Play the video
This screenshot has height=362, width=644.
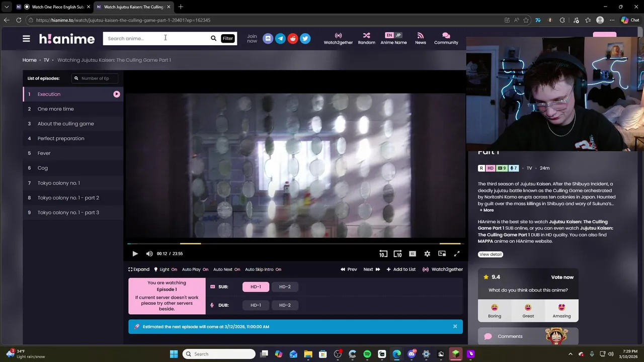pos(135,254)
